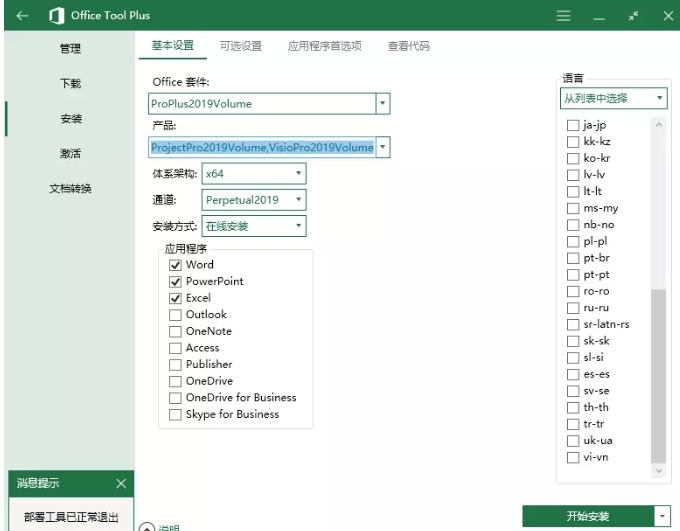Check the es-es language checkbox

click(573, 374)
